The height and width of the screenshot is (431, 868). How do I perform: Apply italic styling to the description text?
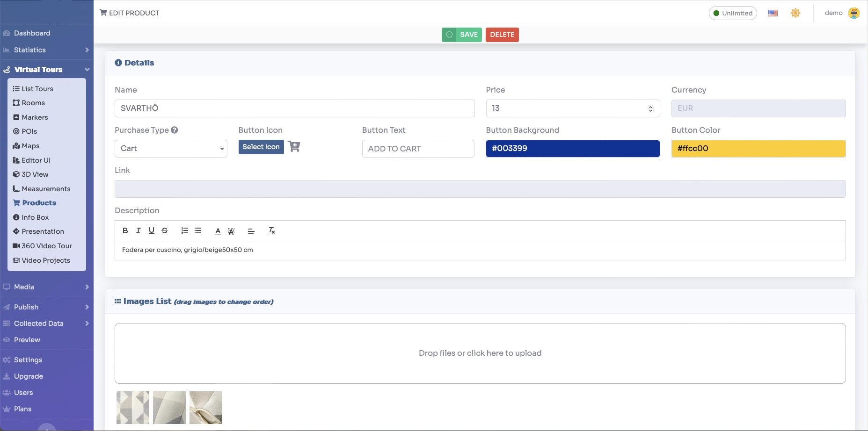tap(138, 230)
